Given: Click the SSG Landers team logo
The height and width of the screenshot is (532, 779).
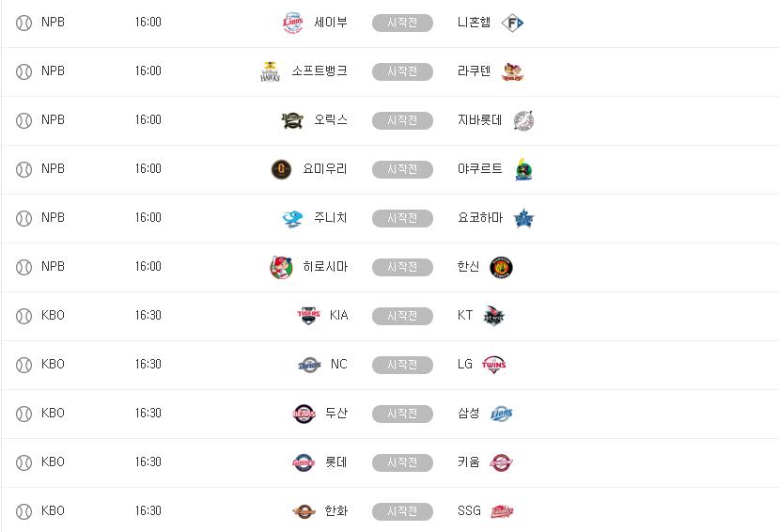Looking at the screenshot, I should [x=503, y=511].
